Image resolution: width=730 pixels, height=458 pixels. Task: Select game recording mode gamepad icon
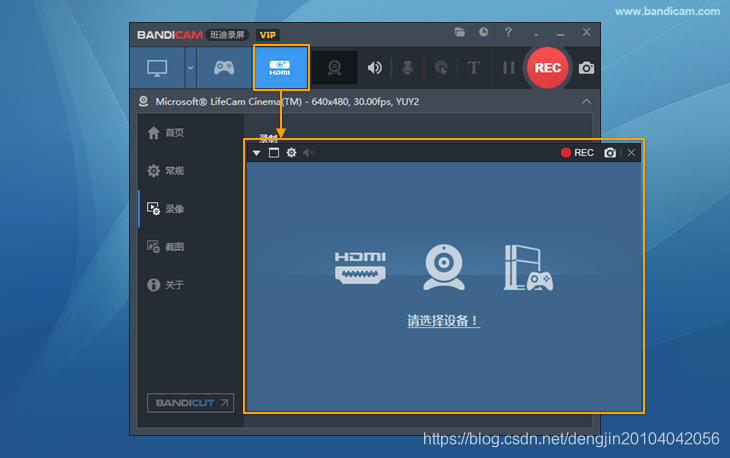(x=224, y=68)
